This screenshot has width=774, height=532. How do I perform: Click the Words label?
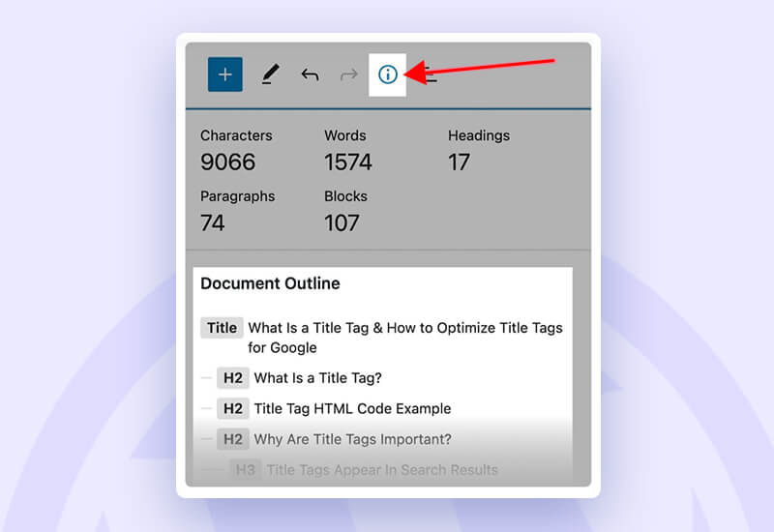coord(345,135)
